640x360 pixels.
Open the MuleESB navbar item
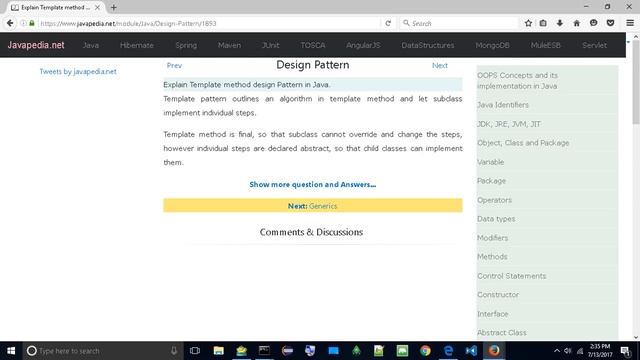coord(546,45)
